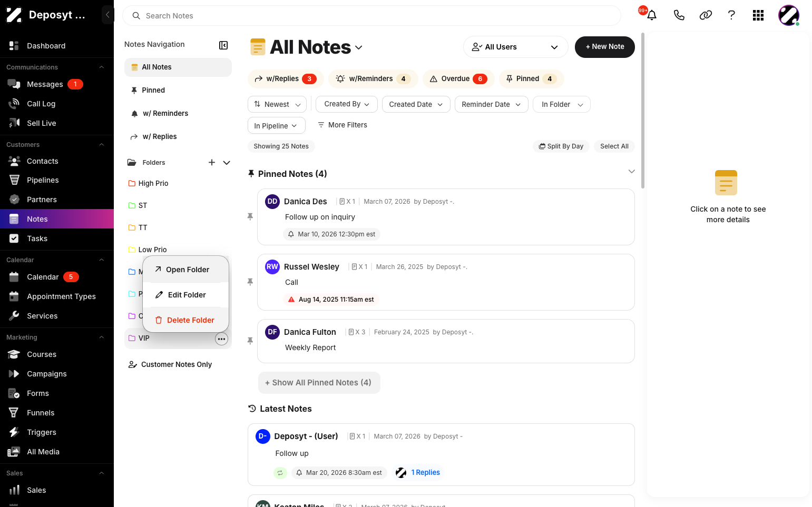Add a new folder with plus icon

point(212,163)
